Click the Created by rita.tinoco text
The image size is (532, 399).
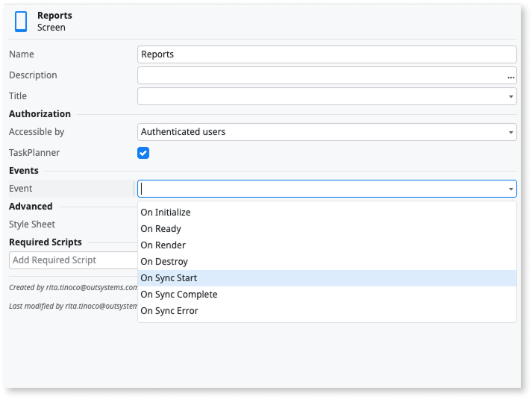(73, 287)
